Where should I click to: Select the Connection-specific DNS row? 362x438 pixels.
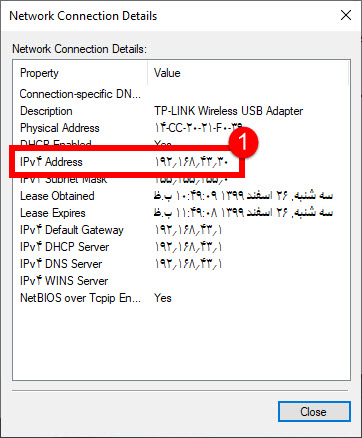(181, 94)
